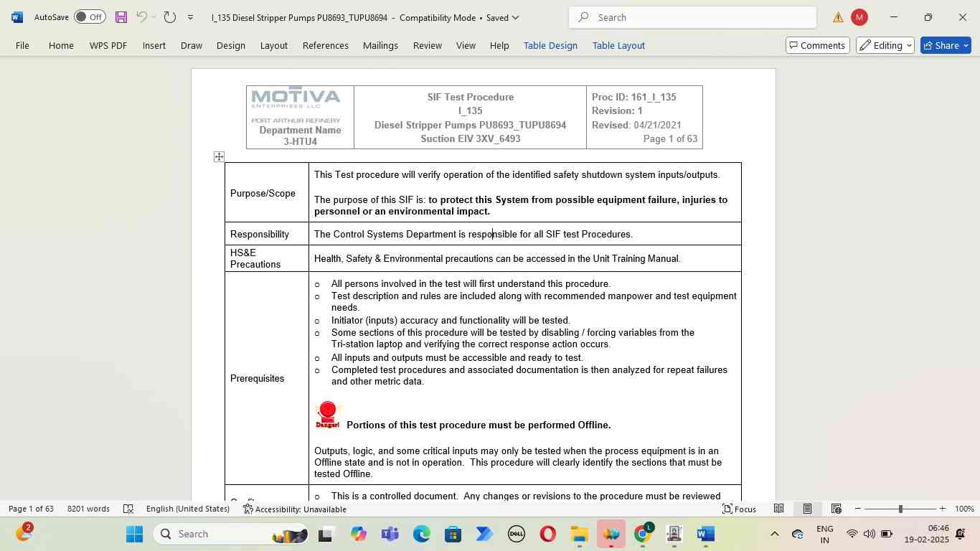This screenshot has height=551, width=980.
Task: Toggle the AutoSave switch
Action: (90, 17)
